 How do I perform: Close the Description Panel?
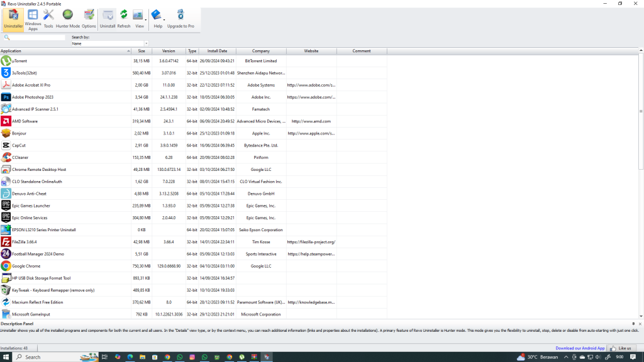click(x=640, y=324)
